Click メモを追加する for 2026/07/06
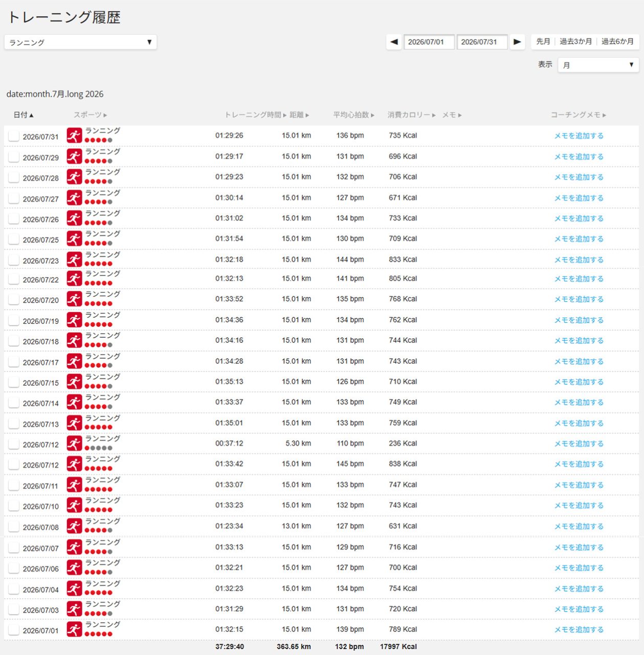This screenshot has width=644, height=655. click(579, 568)
